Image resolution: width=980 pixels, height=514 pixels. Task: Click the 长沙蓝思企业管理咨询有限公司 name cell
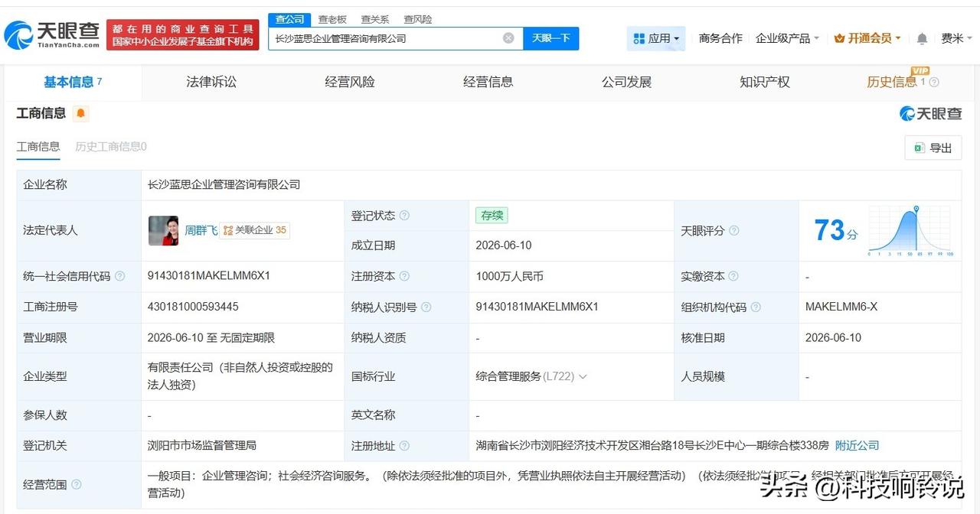224,184
